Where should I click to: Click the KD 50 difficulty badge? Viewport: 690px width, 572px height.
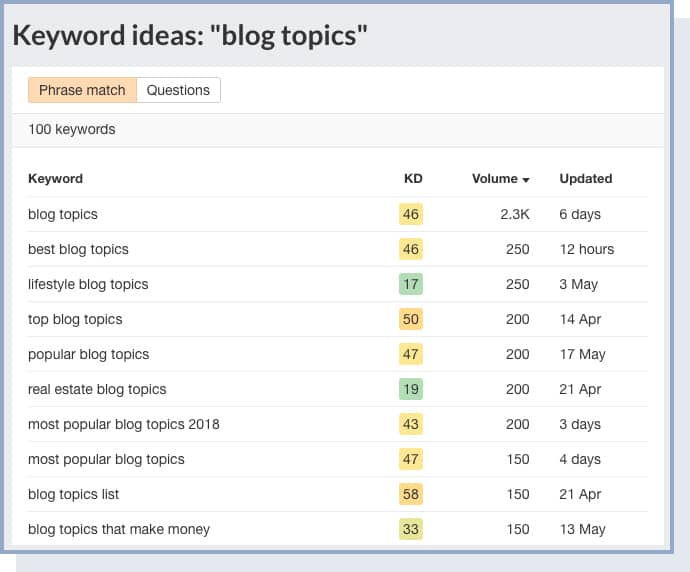pos(411,319)
